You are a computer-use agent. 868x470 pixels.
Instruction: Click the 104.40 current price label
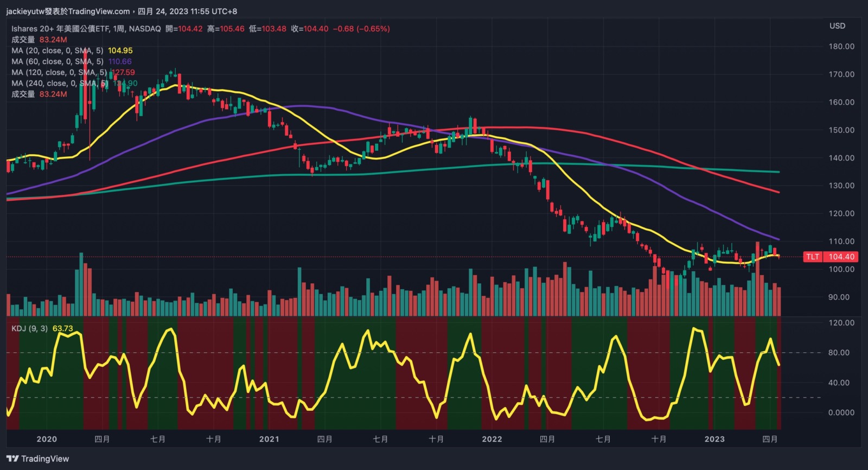(841, 257)
